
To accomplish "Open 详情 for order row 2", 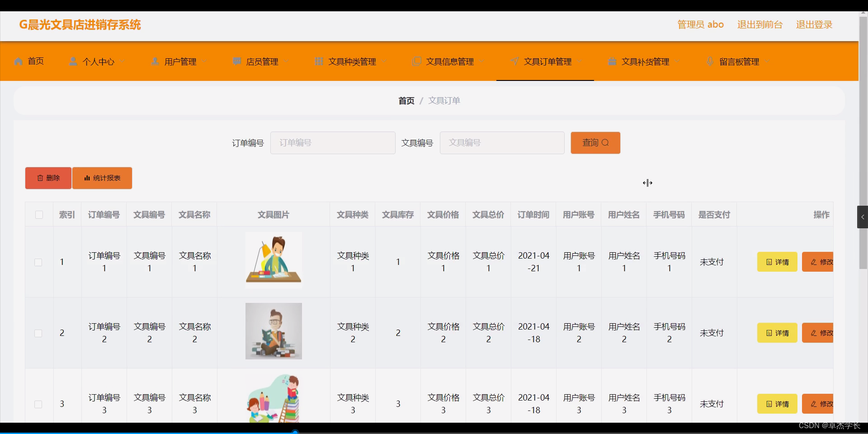I will (777, 333).
